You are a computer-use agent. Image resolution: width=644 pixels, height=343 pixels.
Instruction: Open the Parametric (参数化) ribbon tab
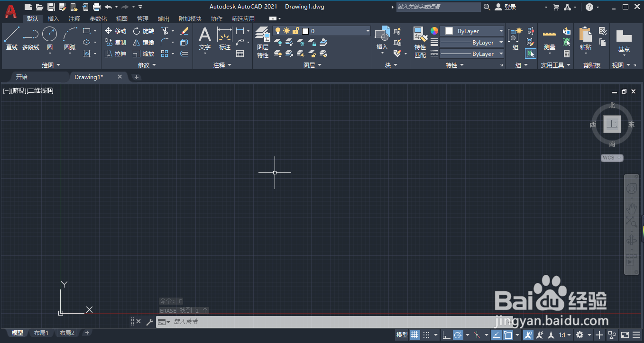98,18
